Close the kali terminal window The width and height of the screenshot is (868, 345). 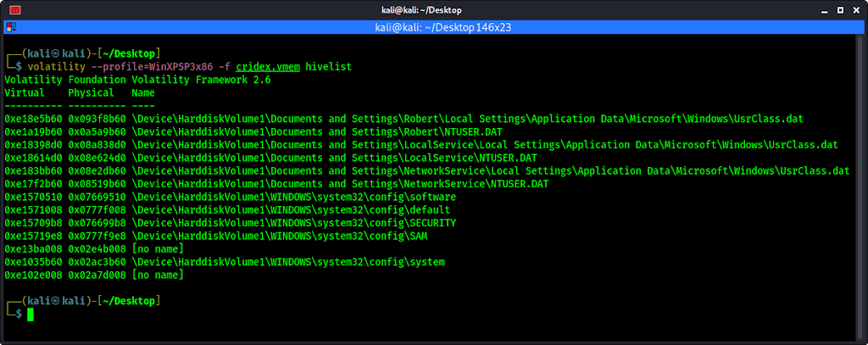(855, 10)
